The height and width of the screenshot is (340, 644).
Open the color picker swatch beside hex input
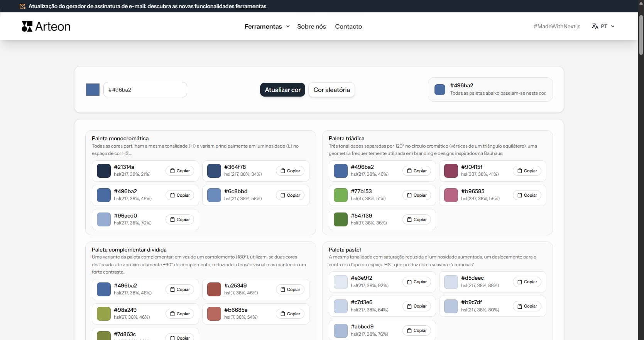[93, 90]
